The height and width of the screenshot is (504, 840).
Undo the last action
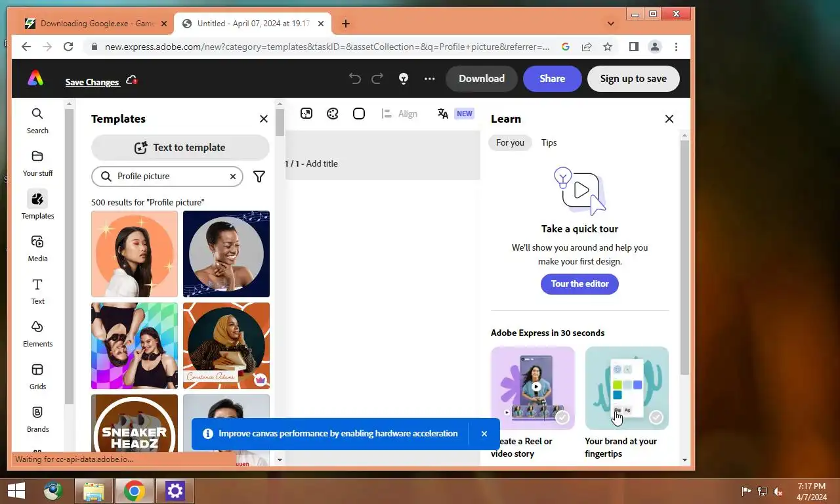coord(355,79)
